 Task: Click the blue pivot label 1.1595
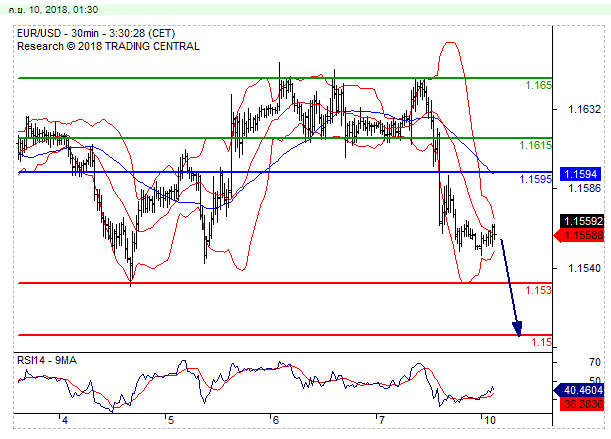coord(535,179)
